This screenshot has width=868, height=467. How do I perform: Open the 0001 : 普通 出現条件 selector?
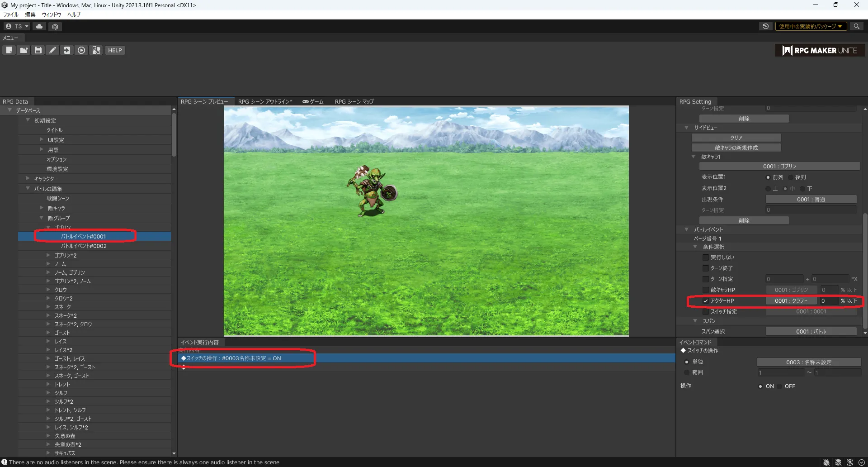click(x=811, y=199)
